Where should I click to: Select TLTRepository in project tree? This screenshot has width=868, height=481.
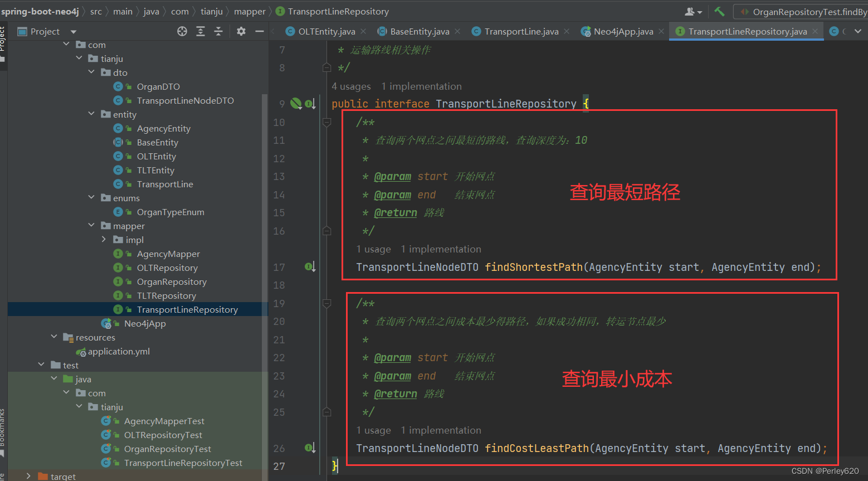pos(167,295)
